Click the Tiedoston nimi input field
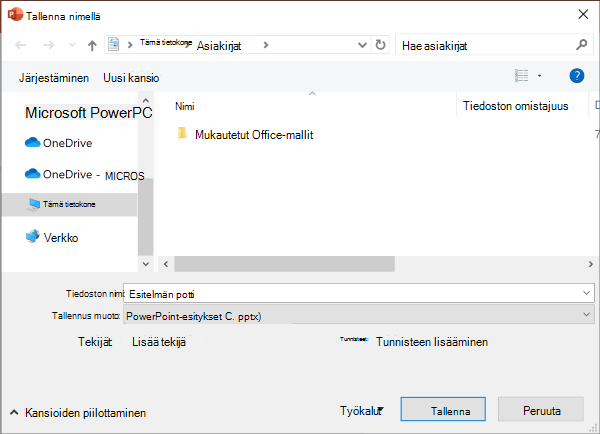This screenshot has height=434, width=600. click(x=359, y=294)
